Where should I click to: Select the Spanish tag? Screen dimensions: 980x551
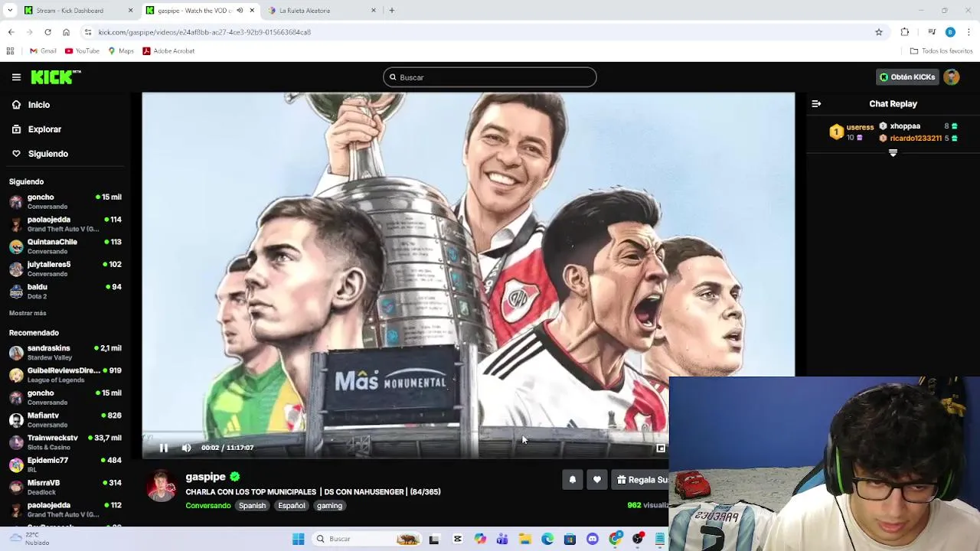click(252, 506)
